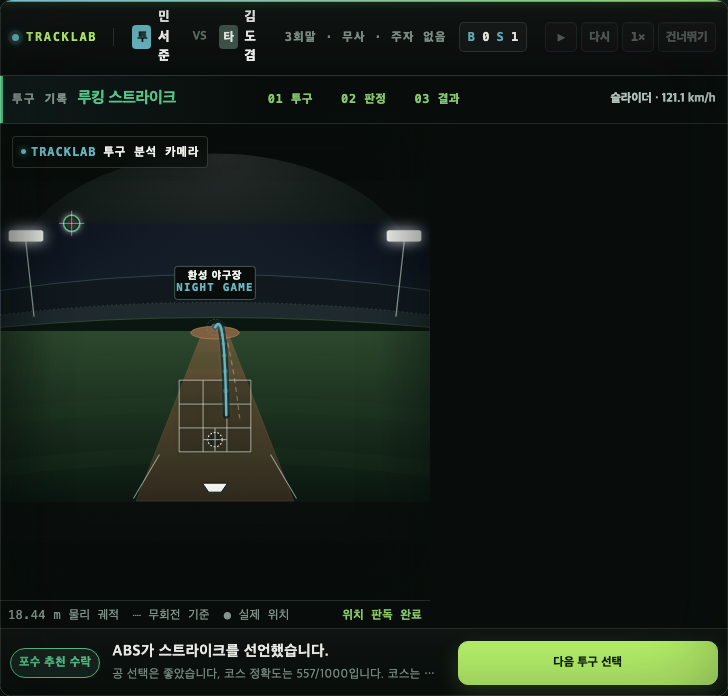Select the 02 판정 step

(363, 98)
